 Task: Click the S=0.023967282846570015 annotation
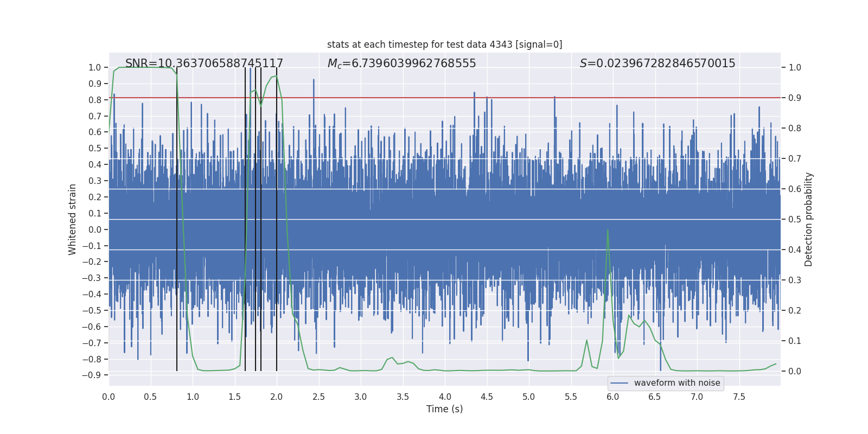pyautogui.click(x=658, y=63)
